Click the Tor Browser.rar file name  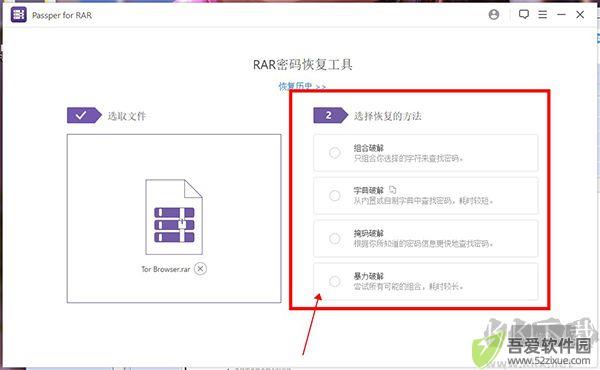pos(166,269)
